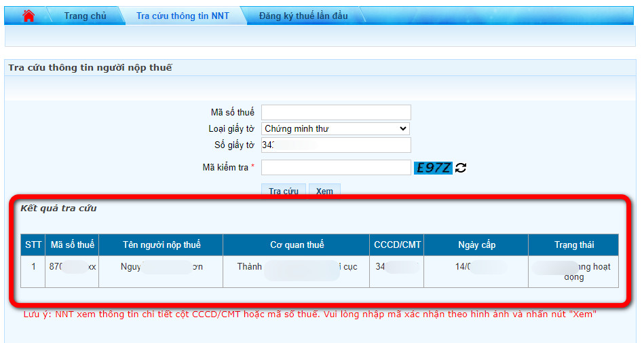Image resolution: width=644 pixels, height=343 pixels.
Task: Click tax office cell starting Thành
Action: click(x=297, y=272)
